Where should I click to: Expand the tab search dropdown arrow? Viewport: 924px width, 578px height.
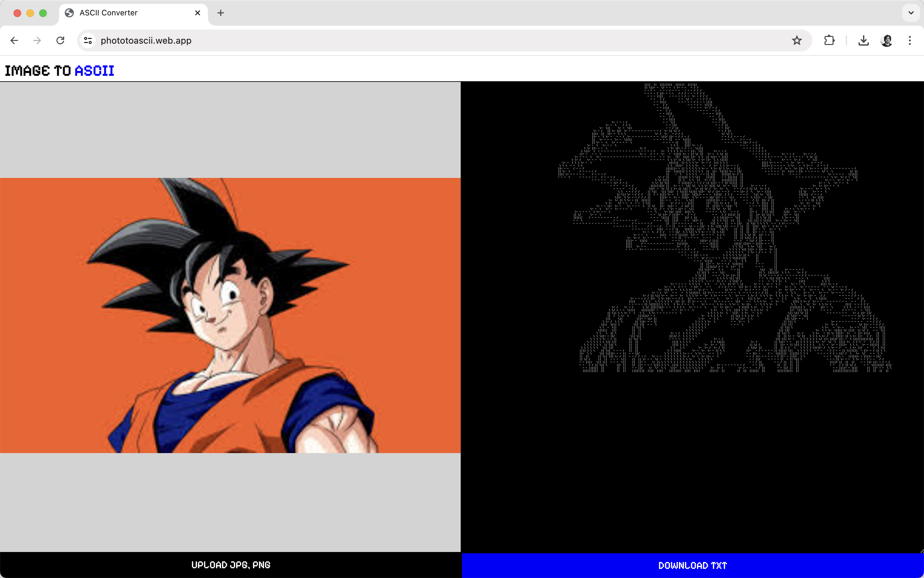click(x=911, y=13)
